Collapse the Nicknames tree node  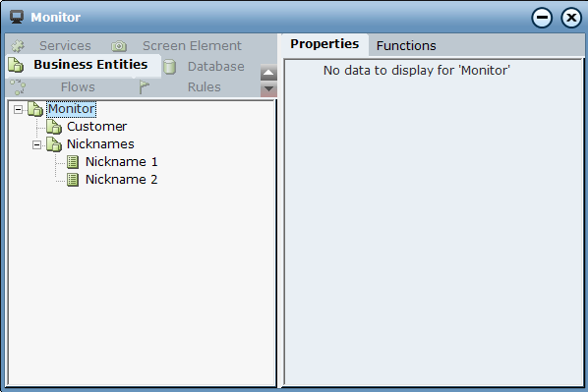point(36,144)
